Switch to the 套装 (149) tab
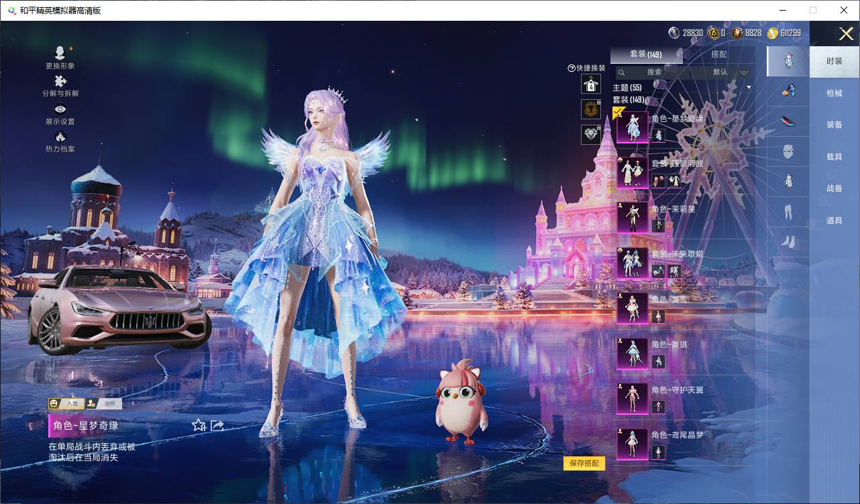The width and height of the screenshot is (860, 504). [x=646, y=54]
